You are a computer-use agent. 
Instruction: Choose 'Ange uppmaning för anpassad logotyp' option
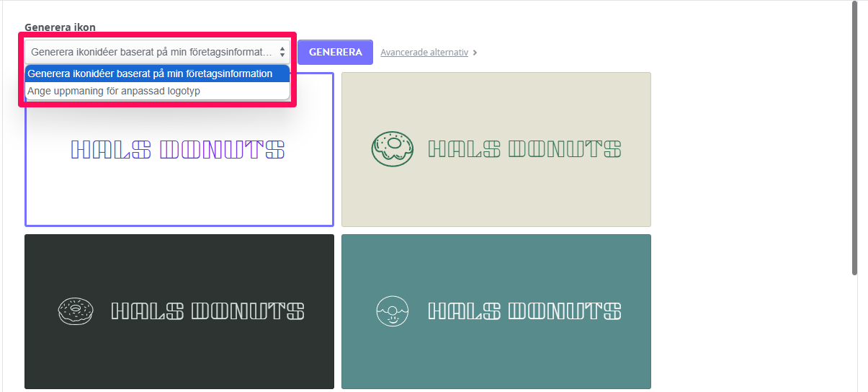pyautogui.click(x=158, y=91)
